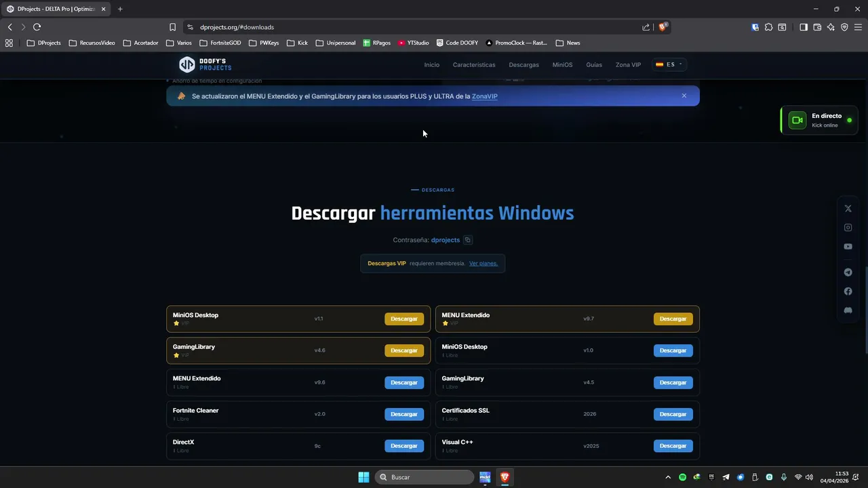This screenshot has height=488, width=868.
Task: Open the microphone tray icon
Action: click(784, 477)
